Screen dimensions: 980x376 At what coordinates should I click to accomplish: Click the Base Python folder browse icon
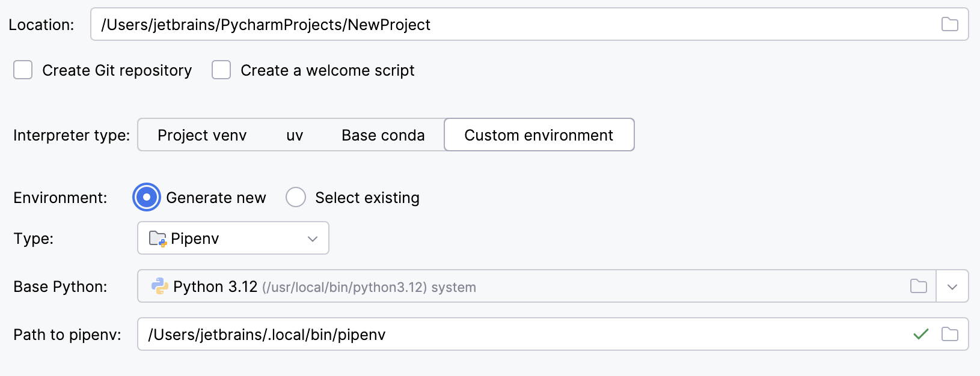point(918,287)
